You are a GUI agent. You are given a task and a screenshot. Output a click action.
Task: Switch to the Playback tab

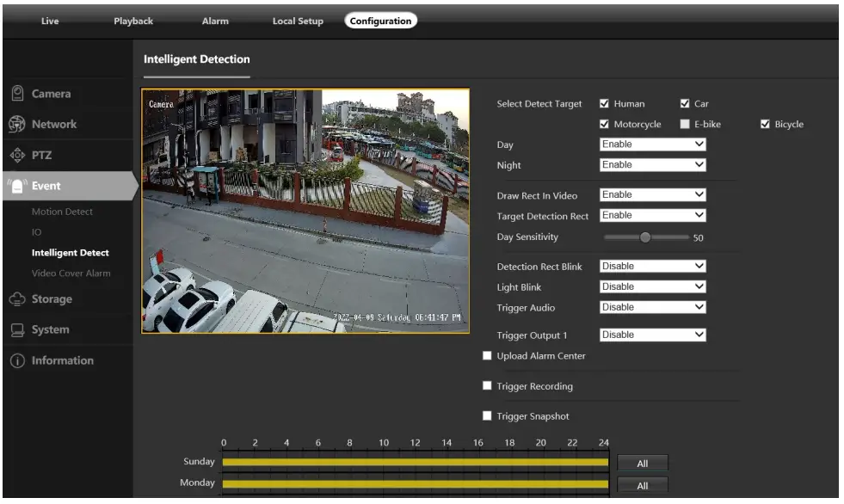(x=133, y=22)
